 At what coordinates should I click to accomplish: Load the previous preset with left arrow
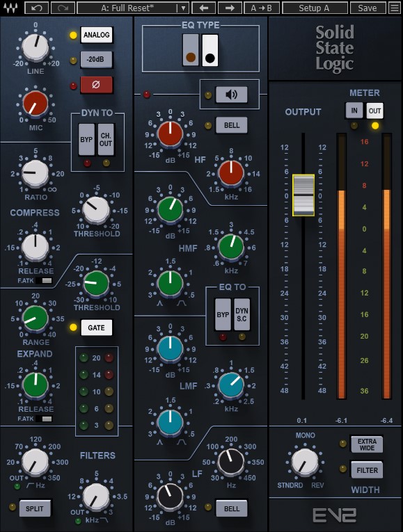[203, 8]
